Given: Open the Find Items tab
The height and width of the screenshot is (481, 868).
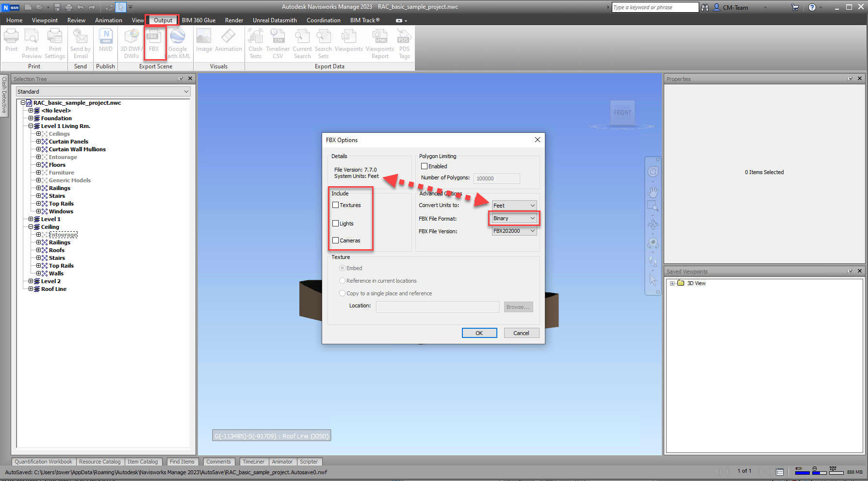Looking at the screenshot, I should click(x=182, y=462).
